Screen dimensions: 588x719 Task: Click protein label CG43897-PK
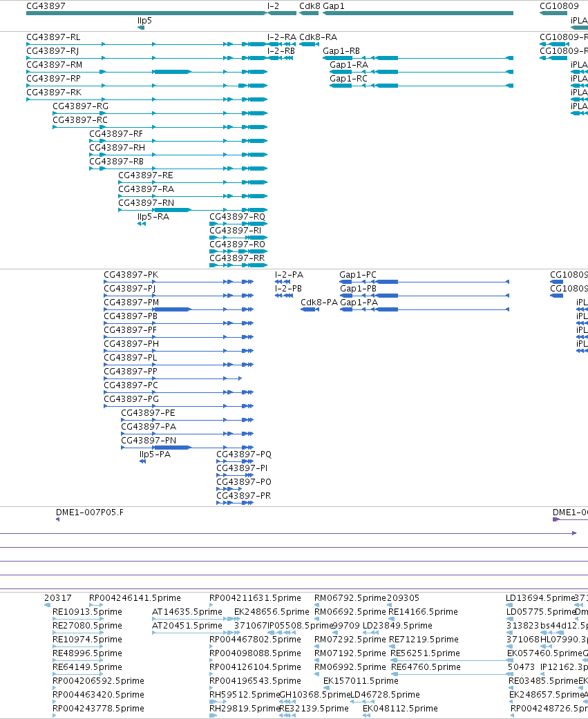click(131, 275)
